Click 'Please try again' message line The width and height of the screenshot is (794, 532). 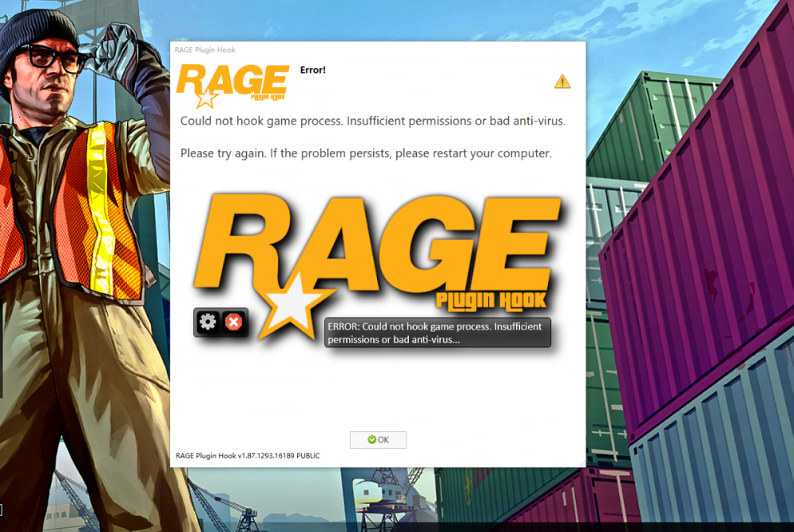click(365, 153)
